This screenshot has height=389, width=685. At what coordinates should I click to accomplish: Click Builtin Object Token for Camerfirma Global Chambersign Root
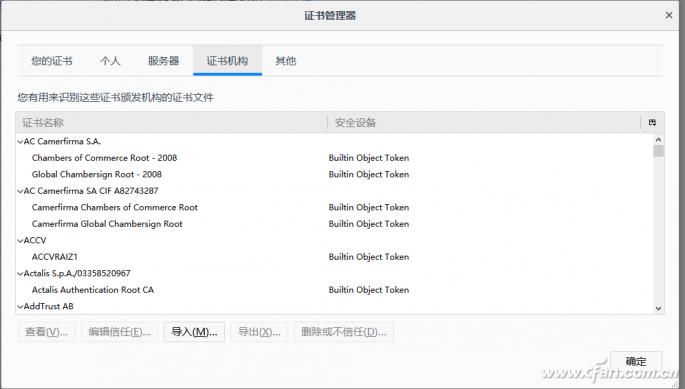coord(369,224)
